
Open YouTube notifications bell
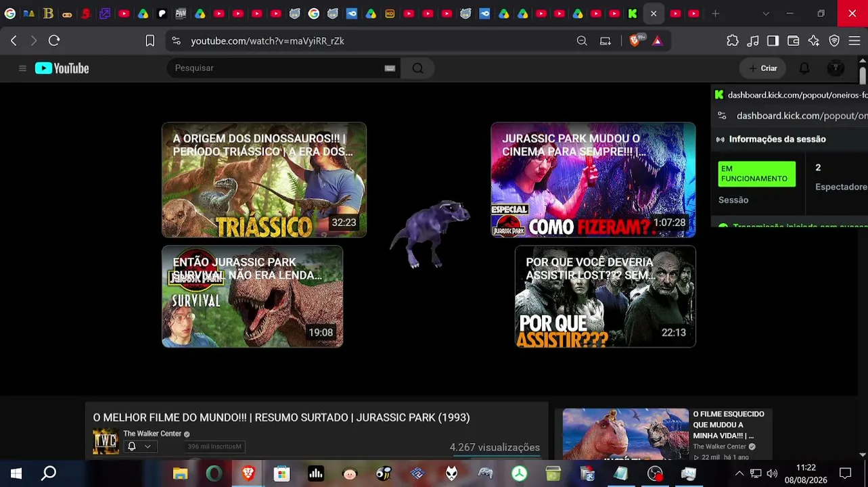point(804,68)
